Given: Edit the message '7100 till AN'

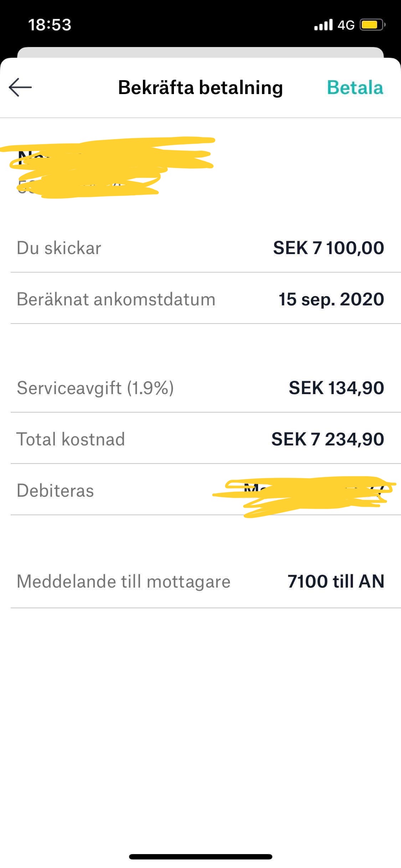Looking at the screenshot, I should click(x=336, y=582).
